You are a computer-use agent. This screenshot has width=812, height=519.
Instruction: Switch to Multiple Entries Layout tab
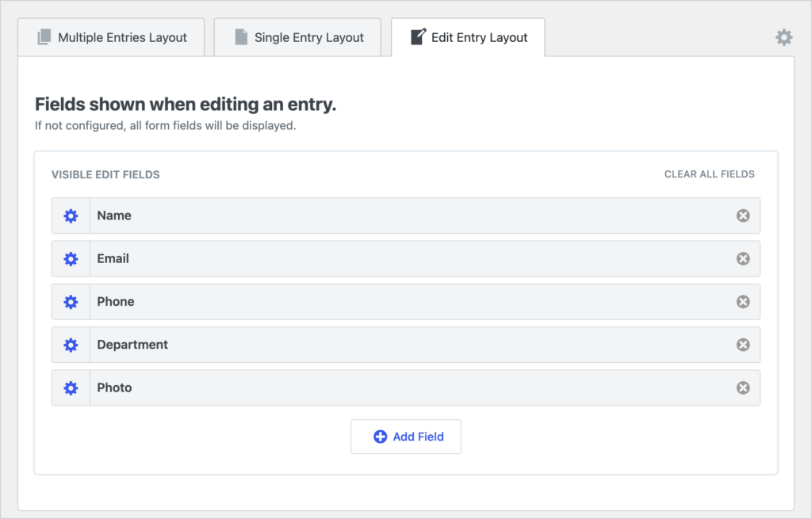tap(111, 37)
